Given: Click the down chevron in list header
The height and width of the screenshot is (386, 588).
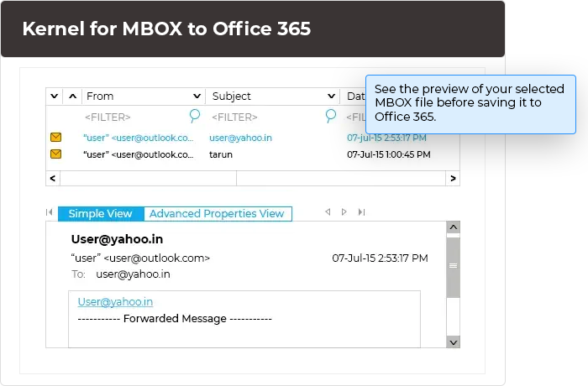Looking at the screenshot, I should [x=55, y=96].
